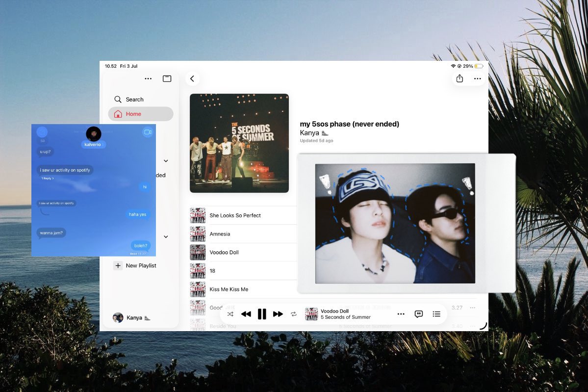Select the 'u up?' message bubble
This screenshot has width=588, height=392.
(x=46, y=152)
